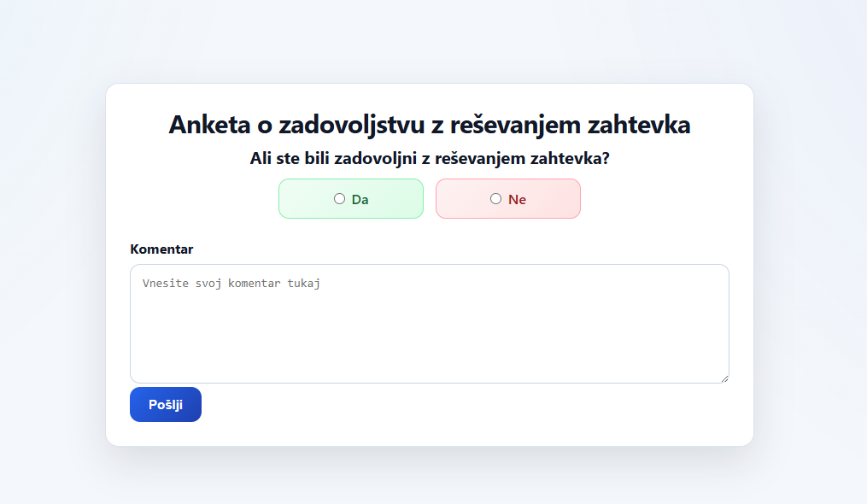
Task: Click the comment box resize grip
Action: point(725,379)
